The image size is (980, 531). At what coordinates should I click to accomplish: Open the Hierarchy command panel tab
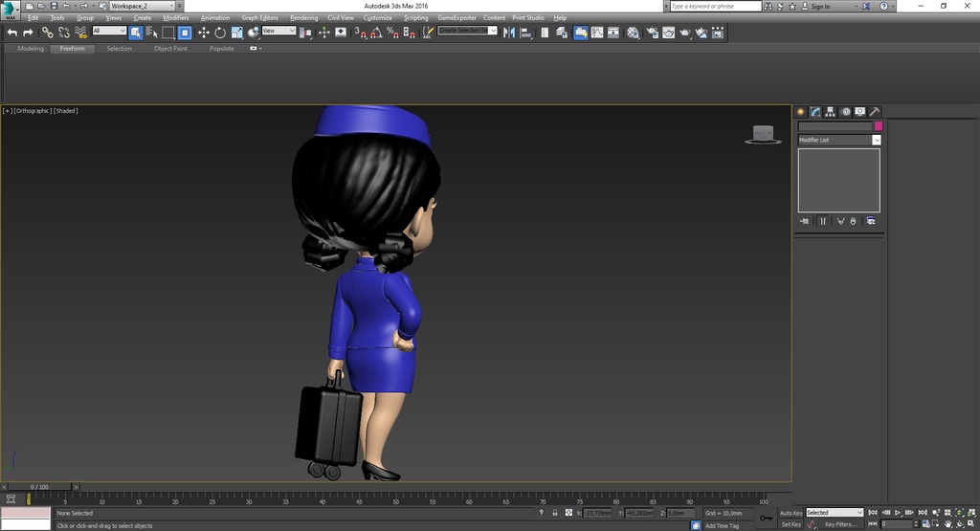tap(830, 111)
